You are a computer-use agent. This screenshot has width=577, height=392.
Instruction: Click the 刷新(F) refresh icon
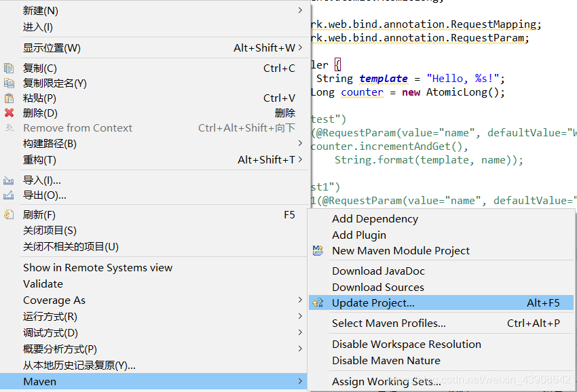point(7,214)
